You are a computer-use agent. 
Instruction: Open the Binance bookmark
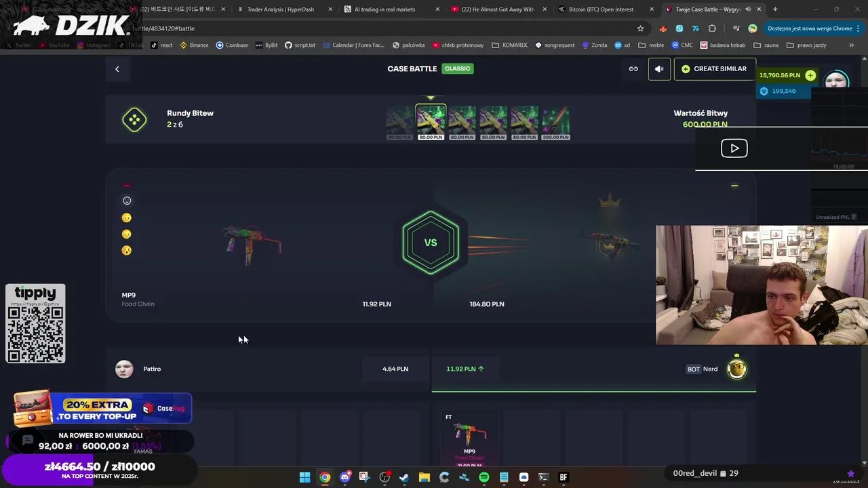194,45
